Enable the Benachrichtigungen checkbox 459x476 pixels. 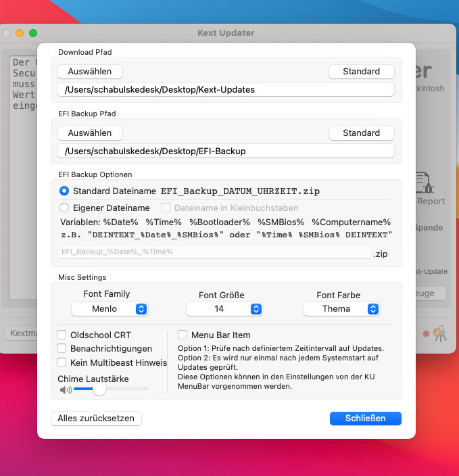coord(62,348)
